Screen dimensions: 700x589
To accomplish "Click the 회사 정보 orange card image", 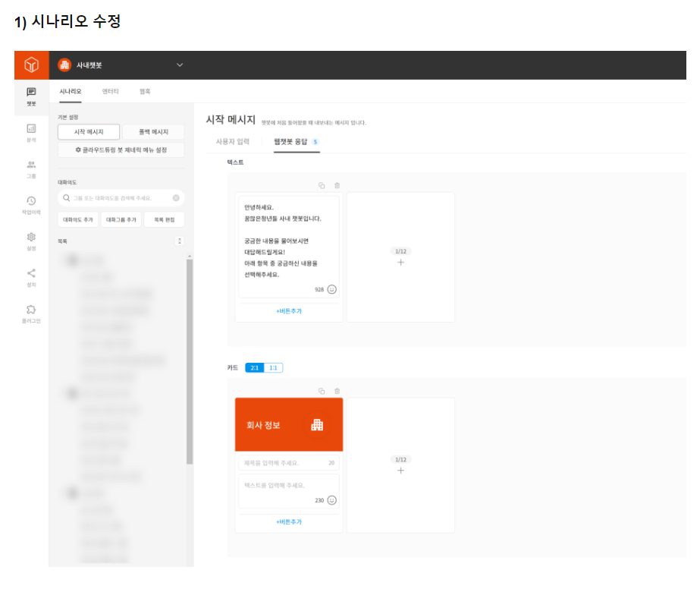I will 289,424.
